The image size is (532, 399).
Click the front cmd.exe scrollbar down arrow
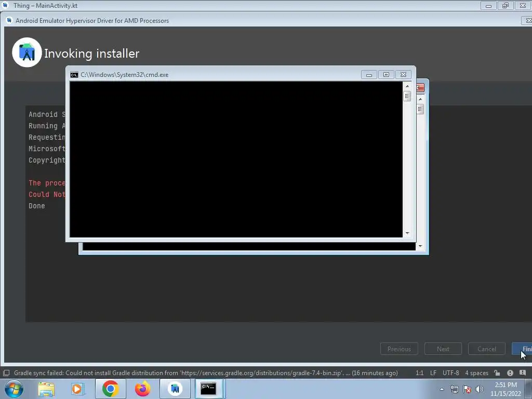pos(407,233)
